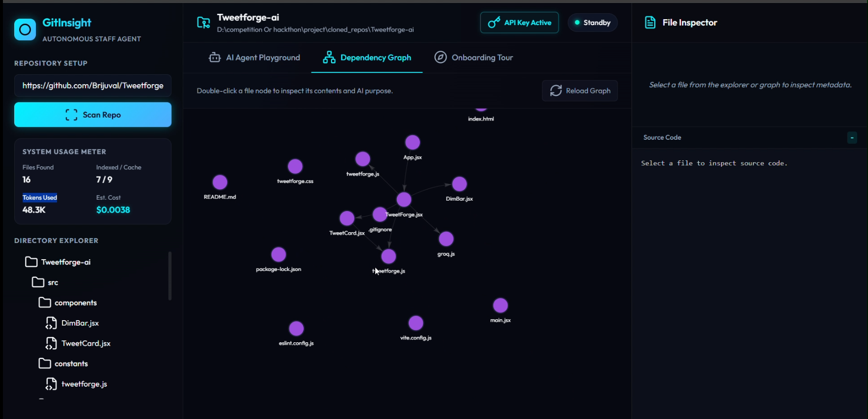Viewport: 868px width, 419px height.
Task: Open tweetforge.js in directory explorer
Action: click(x=76, y=384)
